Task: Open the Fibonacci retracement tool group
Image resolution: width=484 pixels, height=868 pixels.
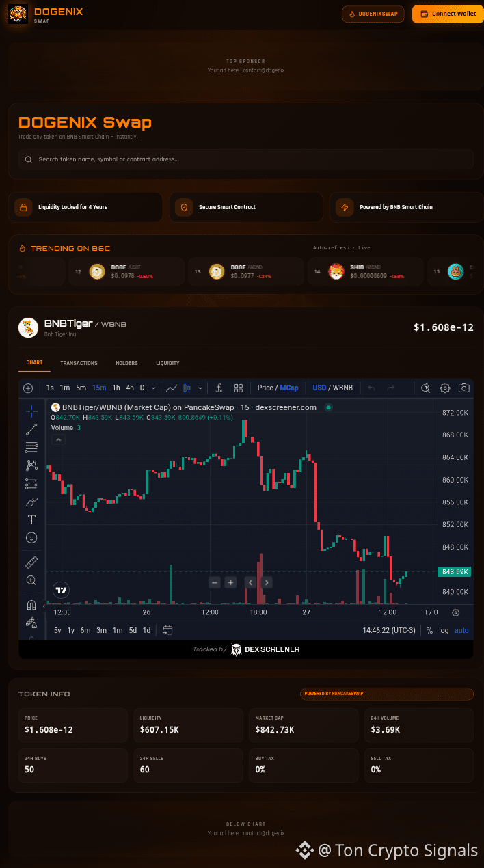Action: [31, 448]
